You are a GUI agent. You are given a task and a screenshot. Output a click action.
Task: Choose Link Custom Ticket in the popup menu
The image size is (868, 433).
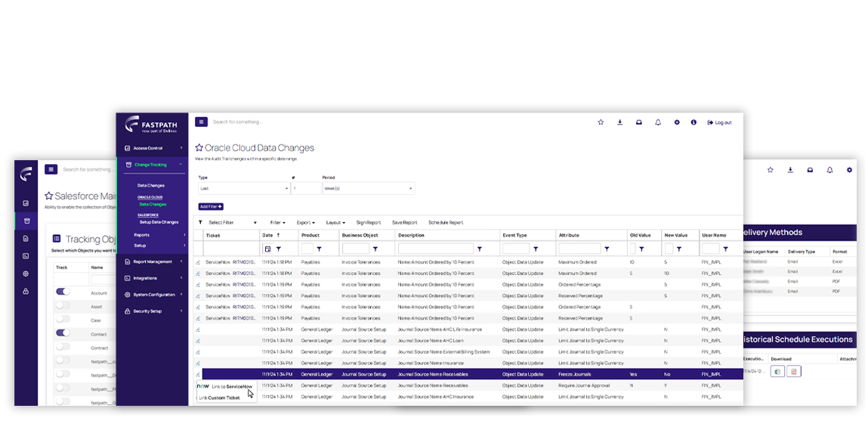pos(220,397)
